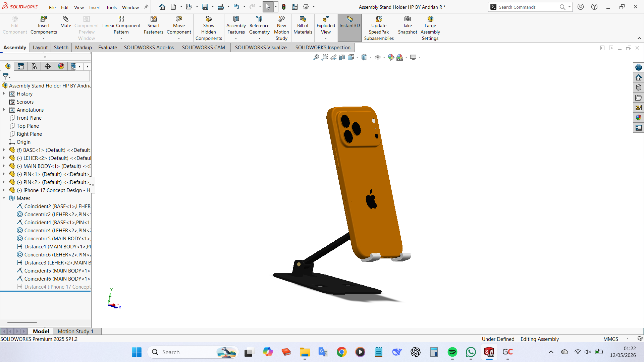Open WhatsApp from the taskbar

point(471,352)
